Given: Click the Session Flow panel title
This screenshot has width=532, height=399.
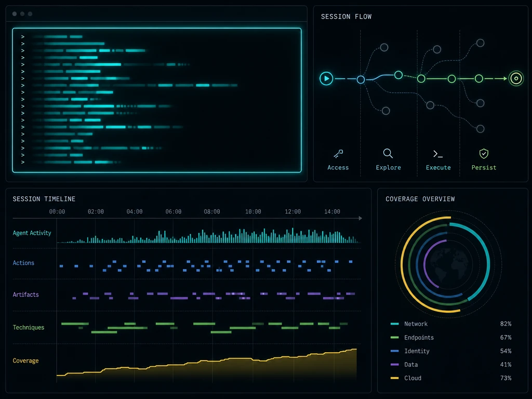Looking at the screenshot, I should 346,17.
